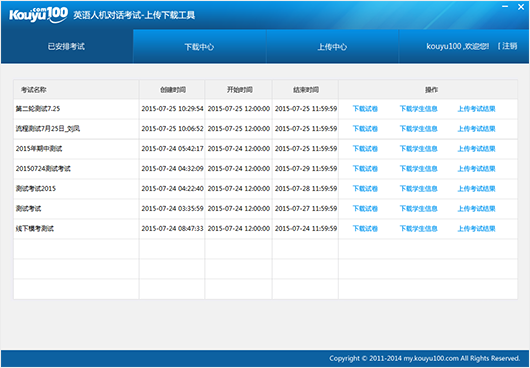Image resolution: width=530 pixels, height=368 pixels.
Task: Click 上传考试结果 for 2015年期中测试
Action: [x=476, y=149]
